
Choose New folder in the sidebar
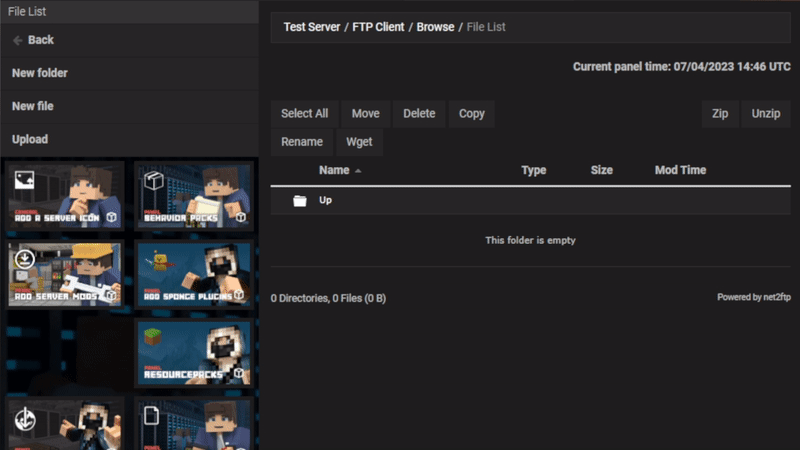tap(40, 73)
